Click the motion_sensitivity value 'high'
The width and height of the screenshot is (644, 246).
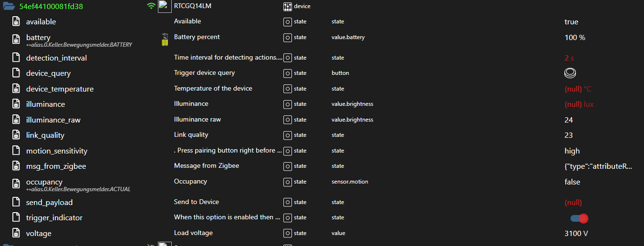(x=572, y=151)
